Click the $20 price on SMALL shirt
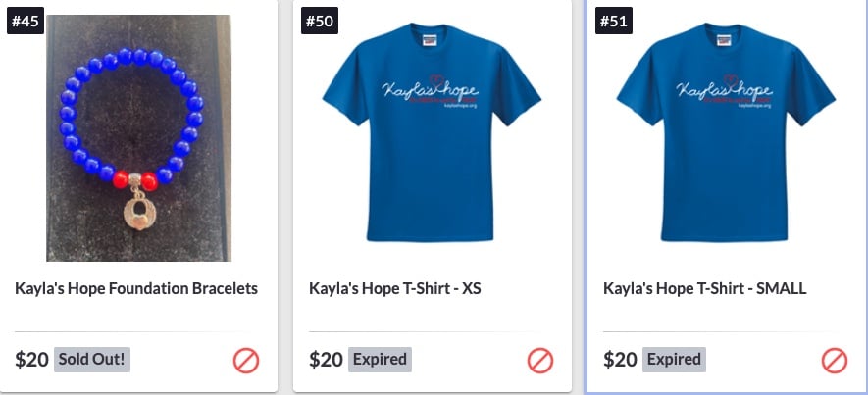Viewport: 868px width, 395px height. click(x=620, y=360)
